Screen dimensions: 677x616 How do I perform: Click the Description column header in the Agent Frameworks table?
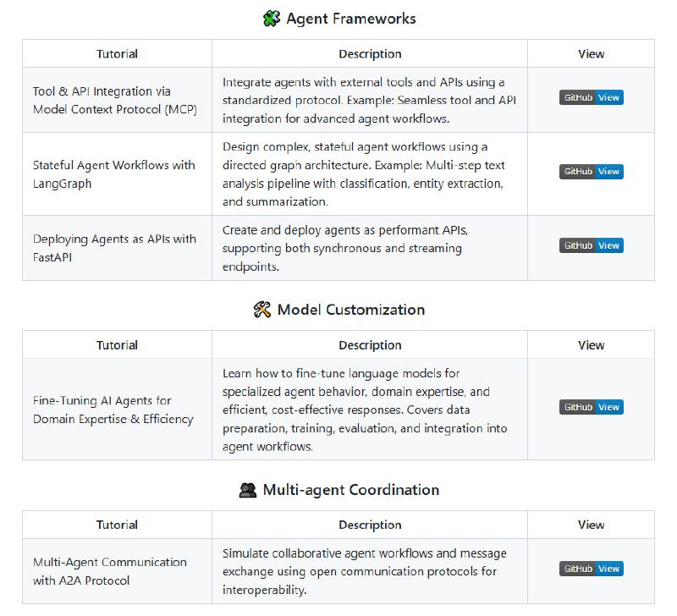(x=370, y=54)
